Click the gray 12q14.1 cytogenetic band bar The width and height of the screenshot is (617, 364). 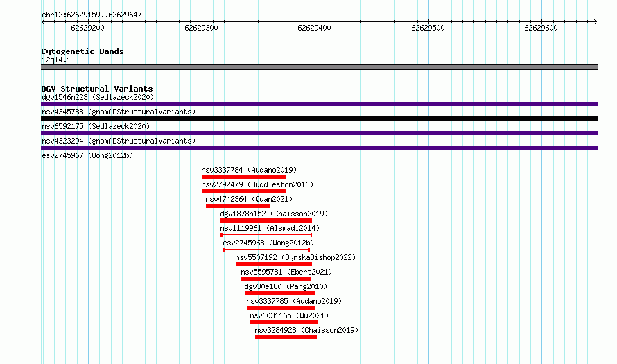[x=319, y=67]
